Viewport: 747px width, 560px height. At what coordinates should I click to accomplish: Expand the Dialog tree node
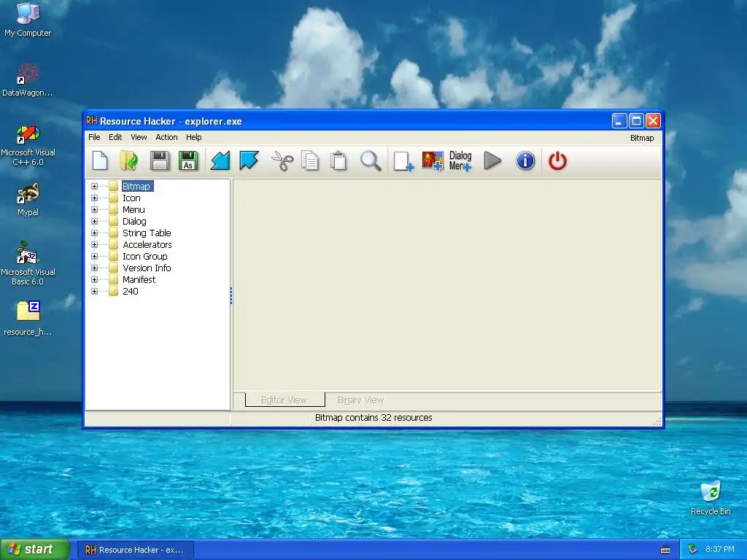(x=94, y=222)
